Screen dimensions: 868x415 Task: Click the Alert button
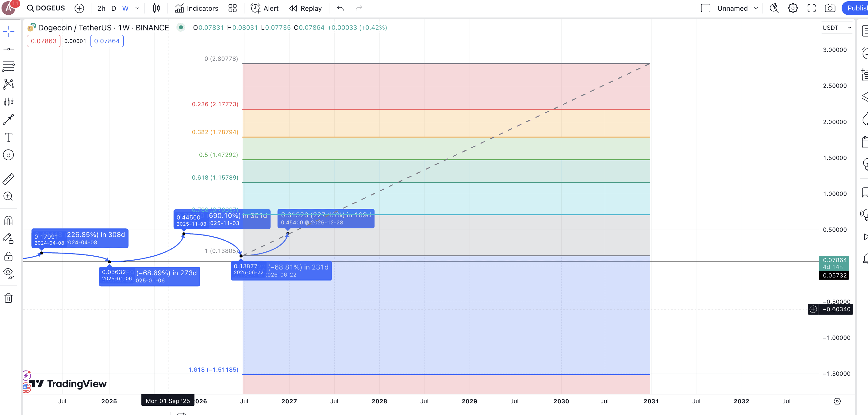265,8
